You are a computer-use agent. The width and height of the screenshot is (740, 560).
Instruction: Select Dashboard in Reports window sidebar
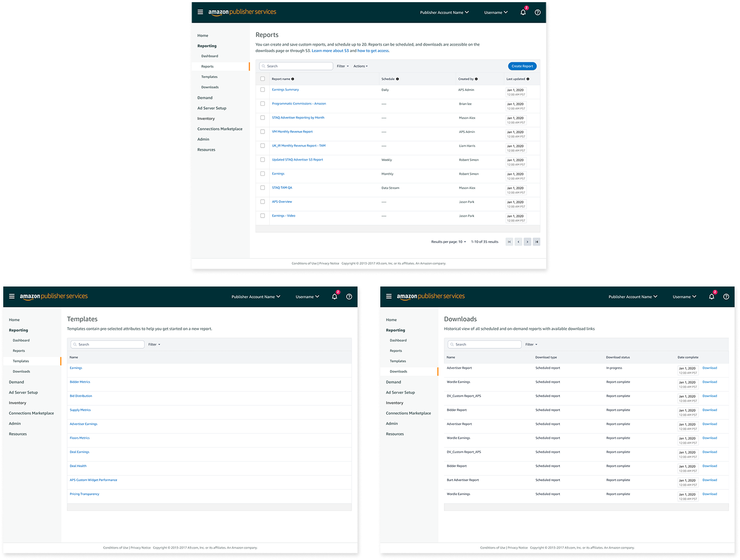click(x=210, y=56)
